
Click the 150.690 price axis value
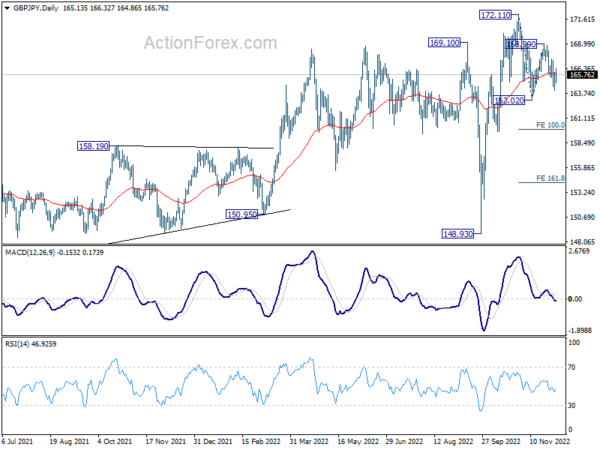pos(582,217)
